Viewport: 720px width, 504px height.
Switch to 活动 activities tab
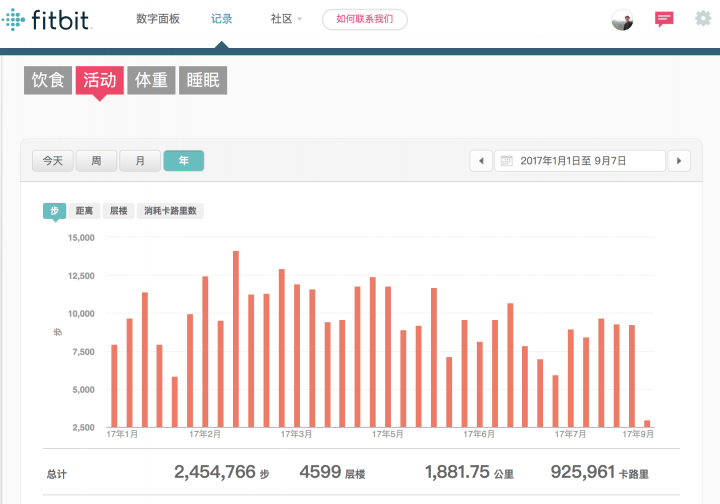click(100, 80)
